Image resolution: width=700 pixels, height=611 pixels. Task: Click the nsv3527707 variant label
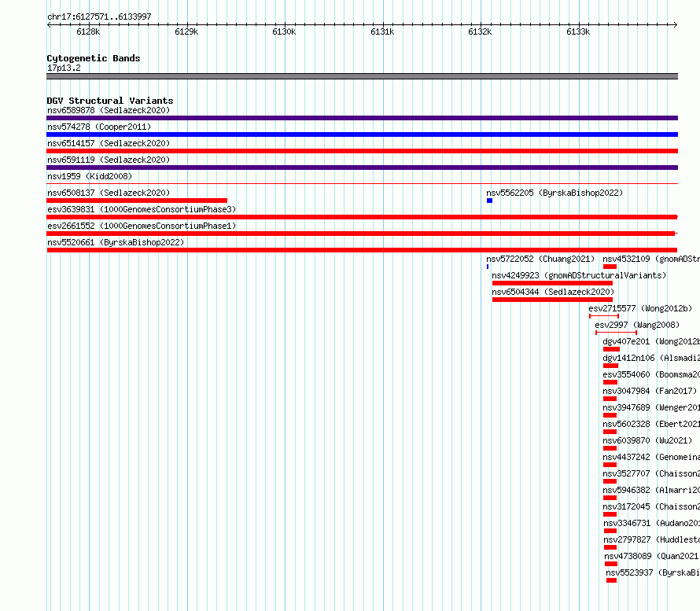coord(651,473)
